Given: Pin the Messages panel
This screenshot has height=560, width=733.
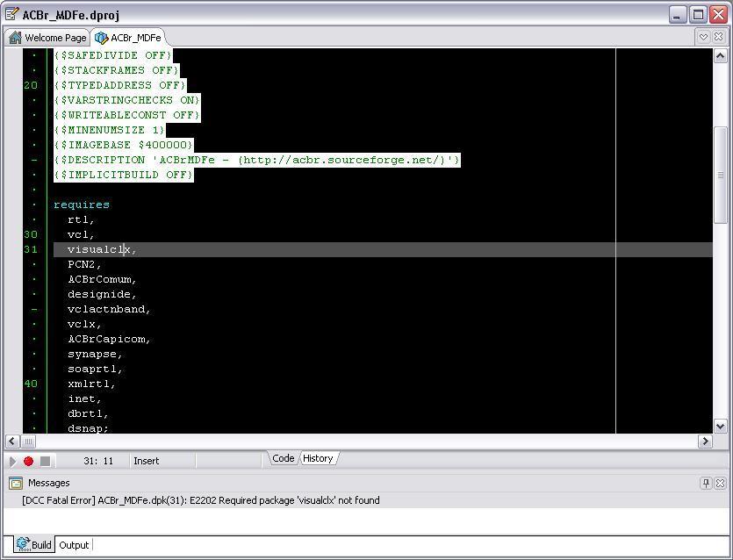Looking at the screenshot, I should coord(706,484).
